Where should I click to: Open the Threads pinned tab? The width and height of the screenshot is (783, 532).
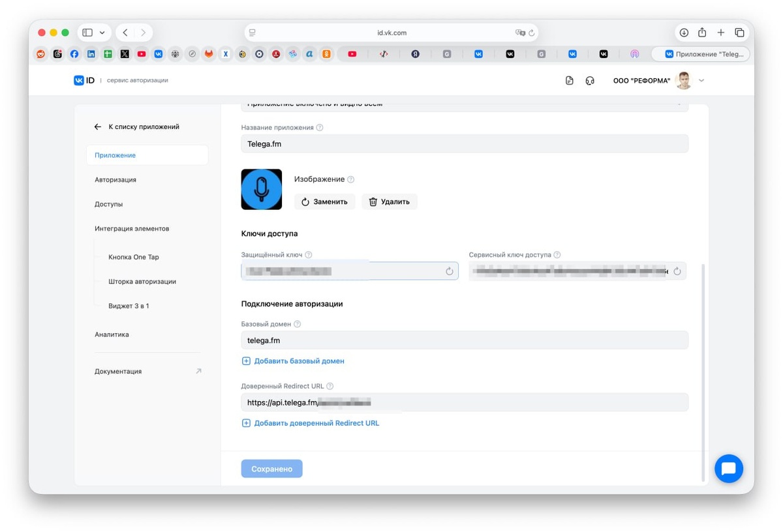point(57,54)
